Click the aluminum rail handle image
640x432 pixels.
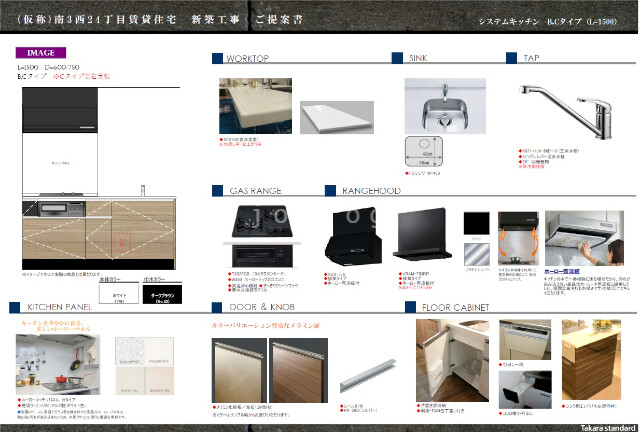368,376
